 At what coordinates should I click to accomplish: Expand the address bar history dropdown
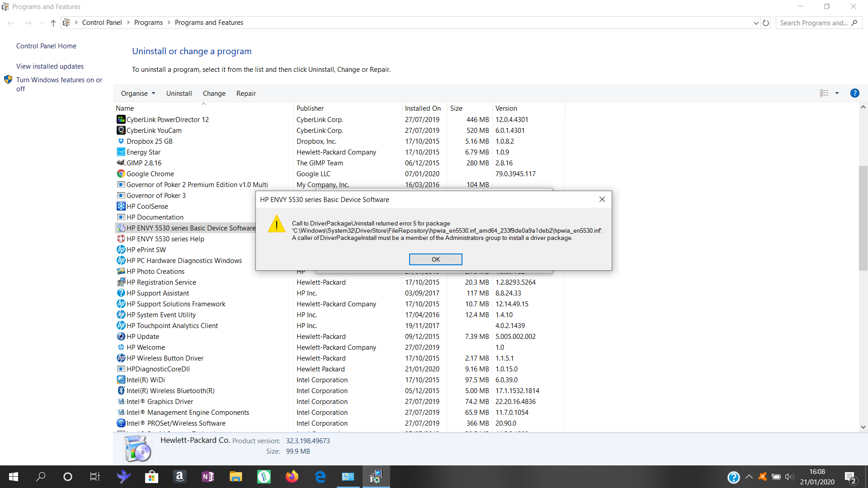pos(756,23)
